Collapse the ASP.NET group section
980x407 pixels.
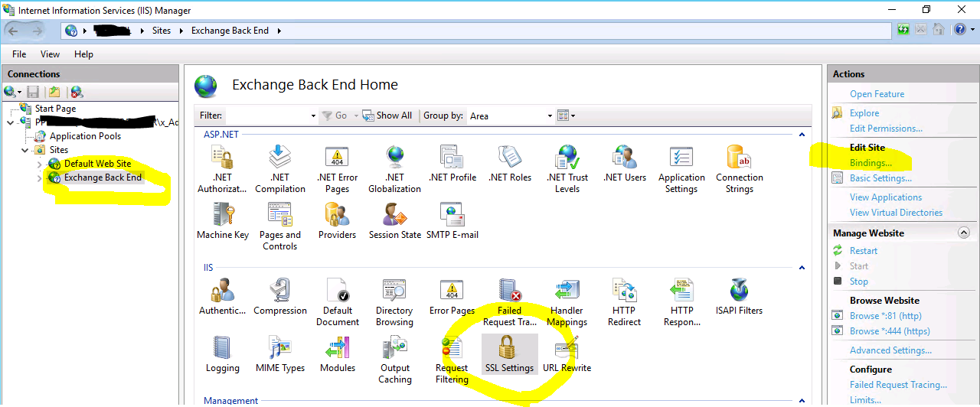tap(802, 135)
